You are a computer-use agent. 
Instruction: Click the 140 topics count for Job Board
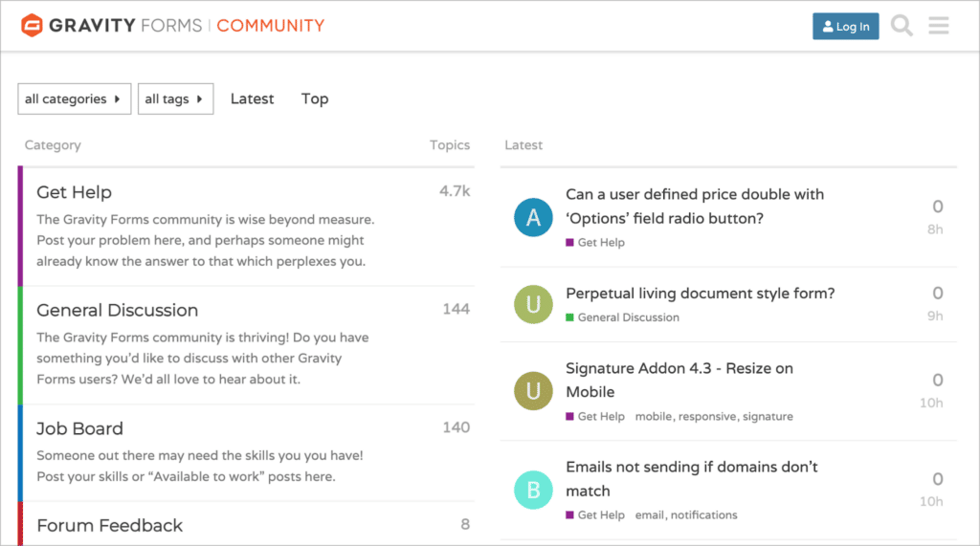coord(457,427)
